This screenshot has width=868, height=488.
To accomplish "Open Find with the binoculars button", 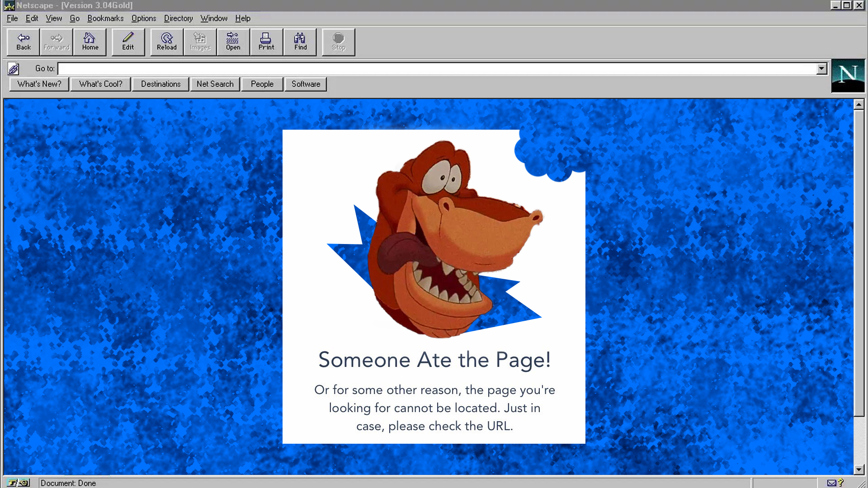I will [x=300, y=42].
